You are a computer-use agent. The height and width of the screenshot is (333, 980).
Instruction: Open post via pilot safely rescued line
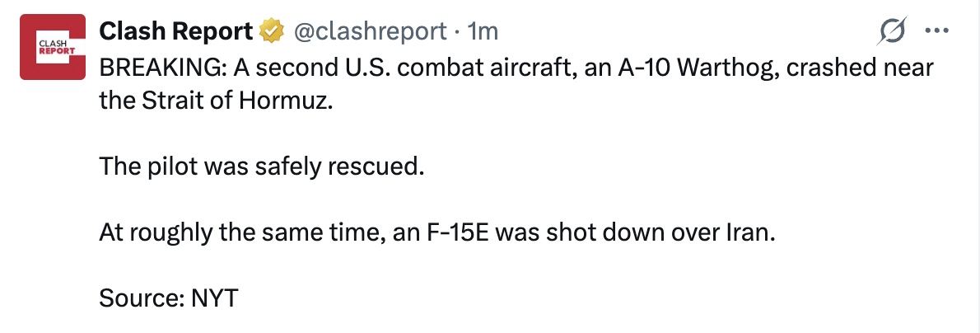click(261, 168)
